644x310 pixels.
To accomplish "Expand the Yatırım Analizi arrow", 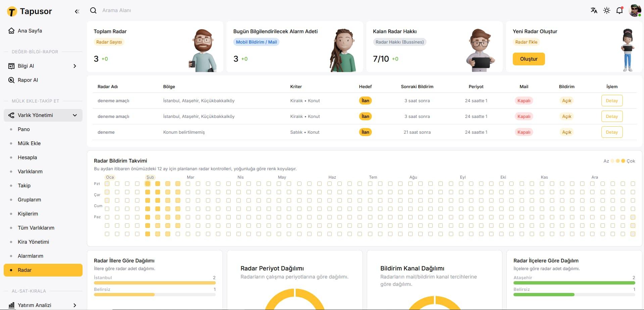I will 75,305.
